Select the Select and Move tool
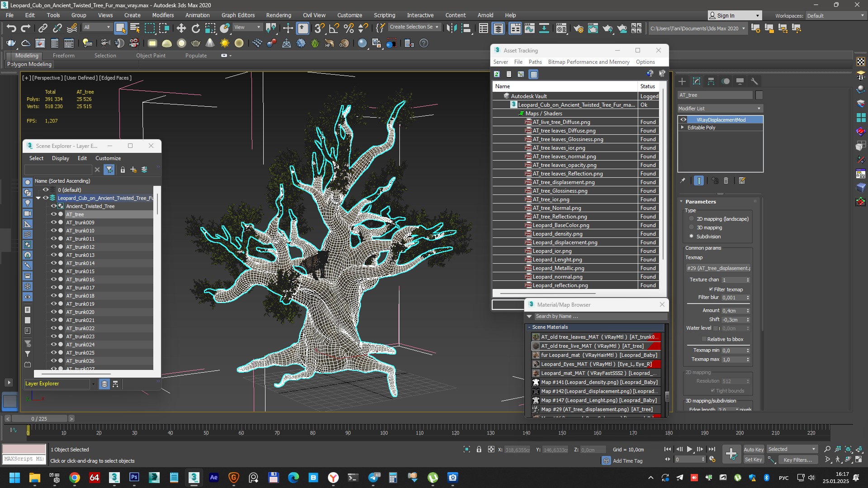The height and width of the screenshot is (488, 868). coord(181,28)
